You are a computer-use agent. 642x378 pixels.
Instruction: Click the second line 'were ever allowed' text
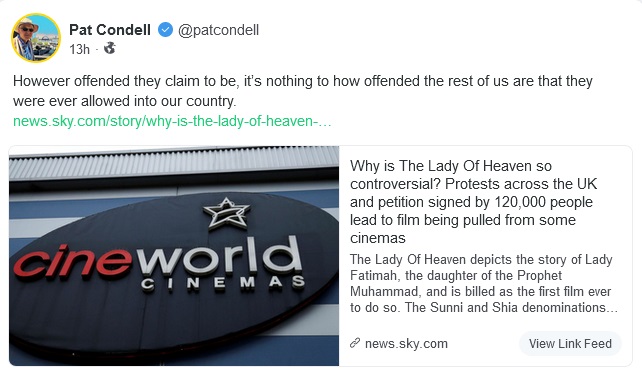124,101
